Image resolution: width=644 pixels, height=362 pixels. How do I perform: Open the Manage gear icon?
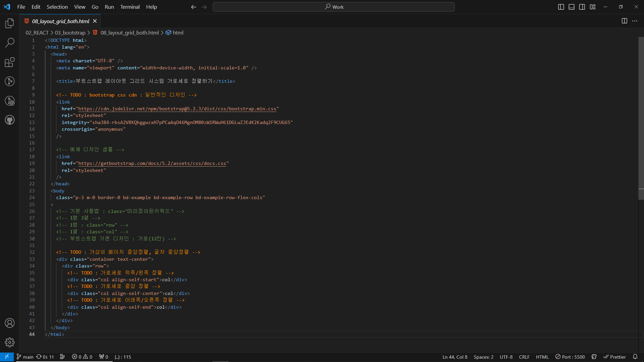[x=10, y=342]
